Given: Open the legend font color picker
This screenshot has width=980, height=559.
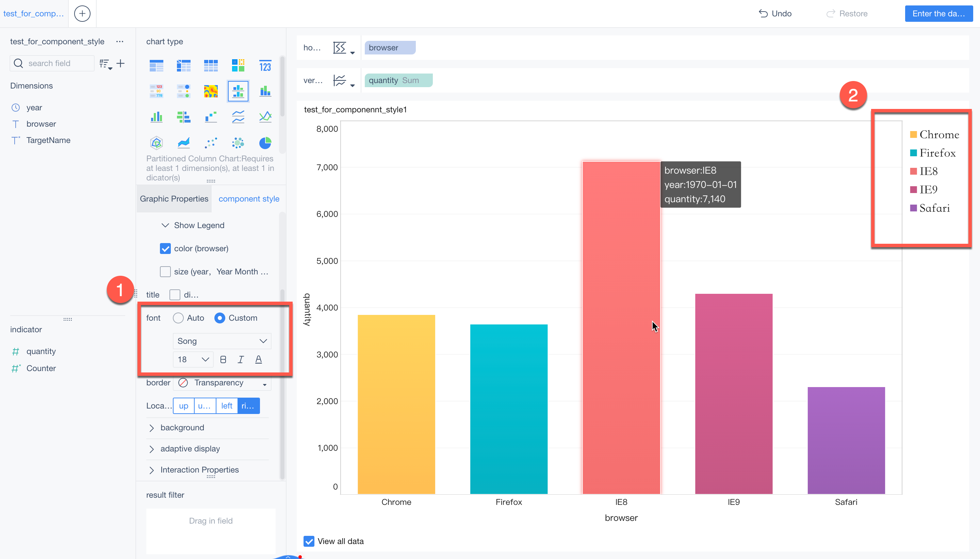Looking at the screenshot, I should [x=259, y=360].
